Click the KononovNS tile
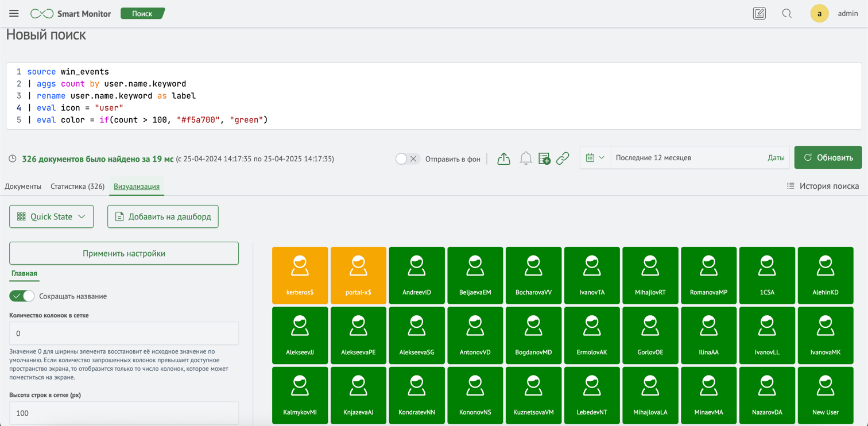This screenshot has height=426, width=868. [x=475, y=395]
